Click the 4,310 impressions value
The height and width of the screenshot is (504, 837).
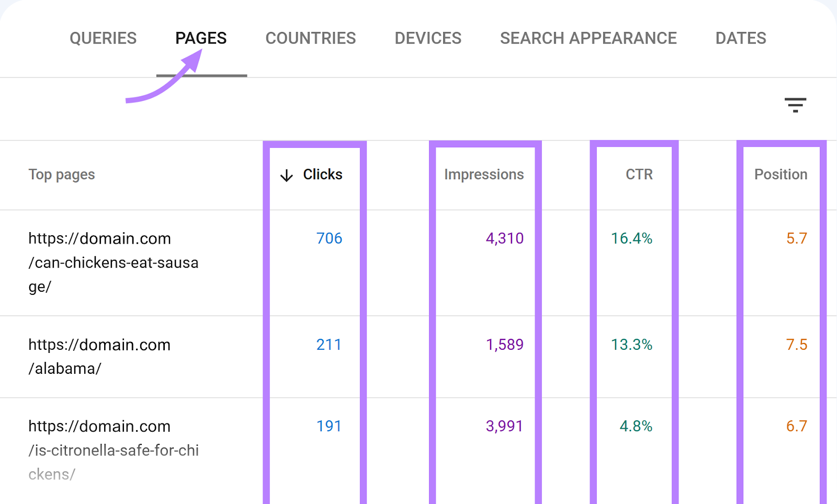[504, 238]
